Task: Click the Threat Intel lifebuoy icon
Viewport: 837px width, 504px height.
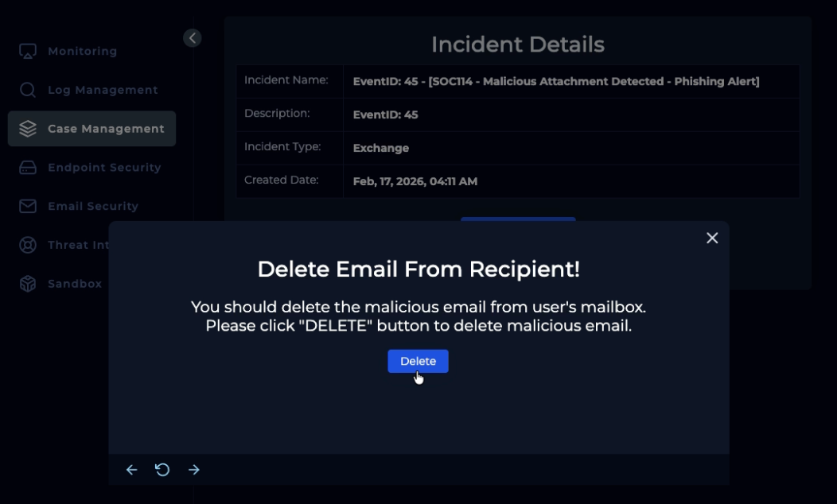Action: click(28, 245)
